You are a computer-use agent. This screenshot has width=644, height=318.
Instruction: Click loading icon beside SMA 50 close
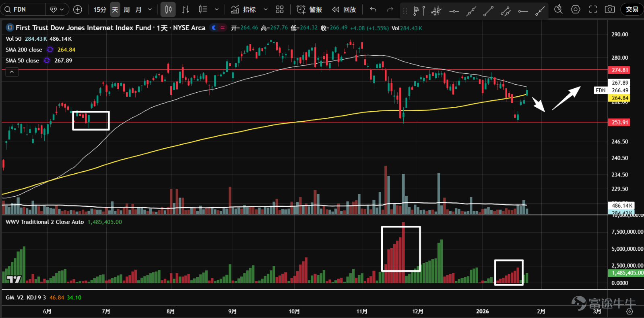click(47, 60)
